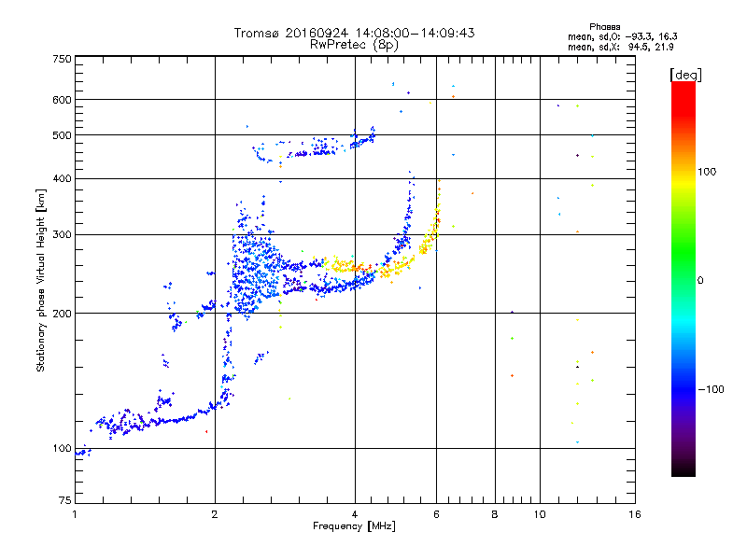Click the 'RwPretec (8p)' subtitle
747x560 pixels.
(354, 45)
